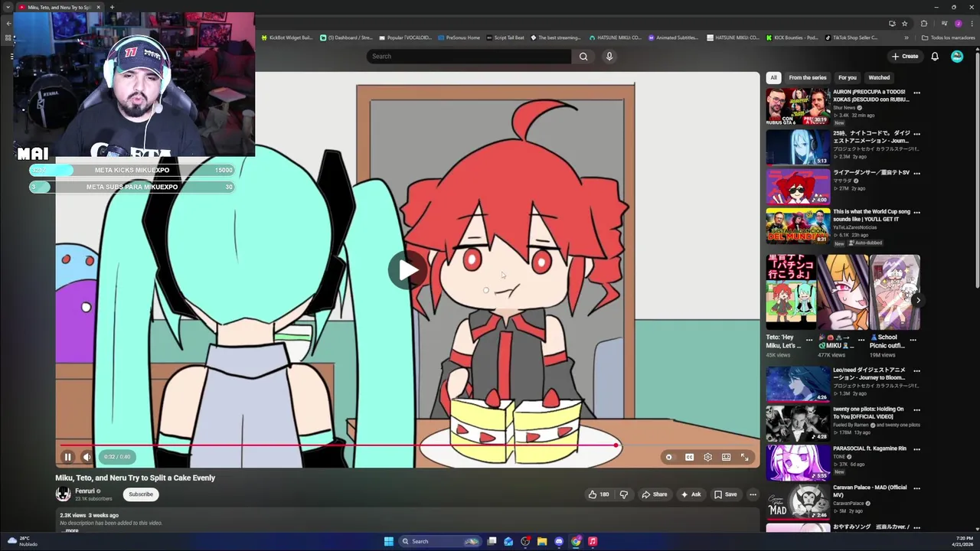The height and width of the screenshot is (551, 980).
Task: Select the For you chip
Action: coord(847,77)
